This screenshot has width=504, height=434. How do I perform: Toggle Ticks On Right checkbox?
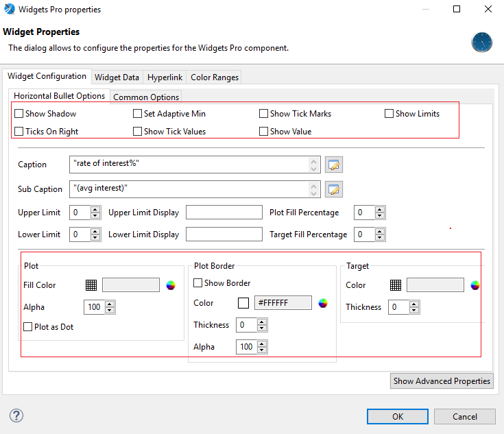coord(19,131)
